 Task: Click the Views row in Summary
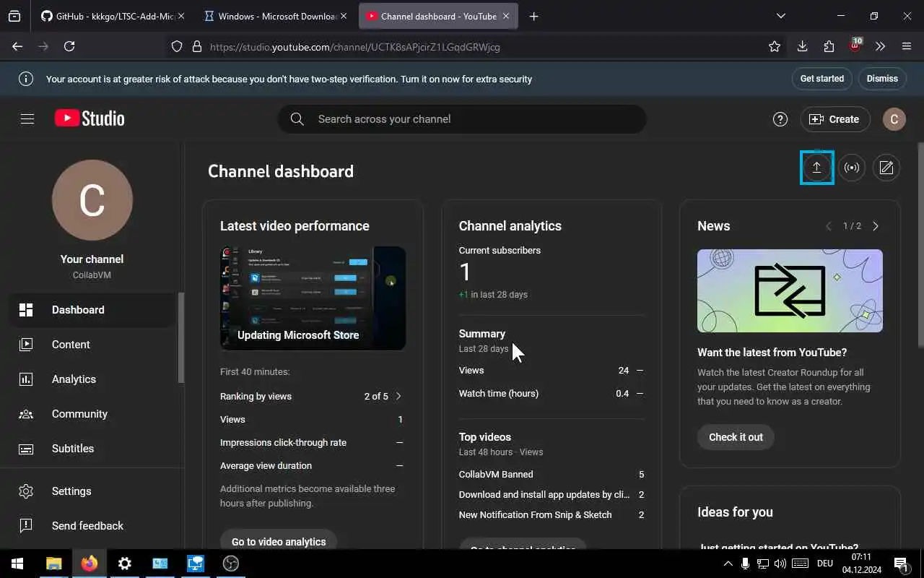coord(551,371)
